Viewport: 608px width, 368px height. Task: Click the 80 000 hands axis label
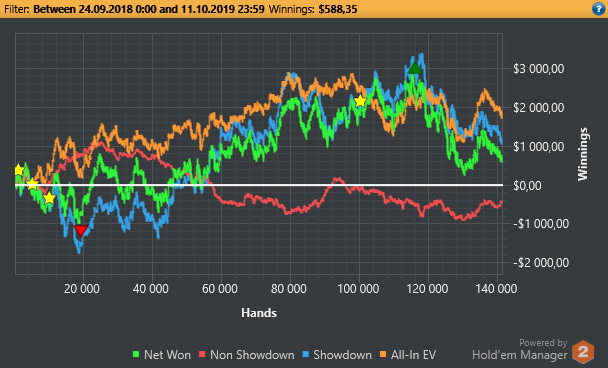(289, 289)
